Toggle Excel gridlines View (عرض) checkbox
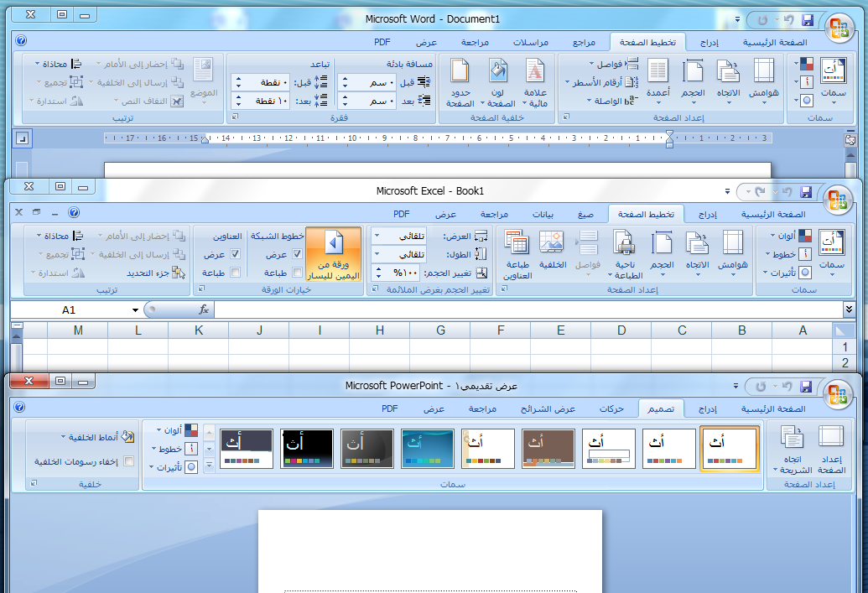The height and width of the screenshot is (593, 868). pos(297,254)
